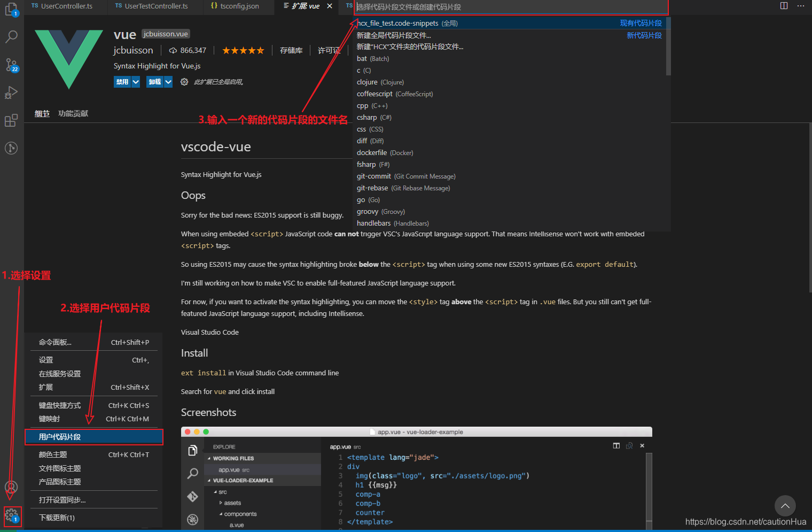Click the vue extension logo image

point(69,59)
